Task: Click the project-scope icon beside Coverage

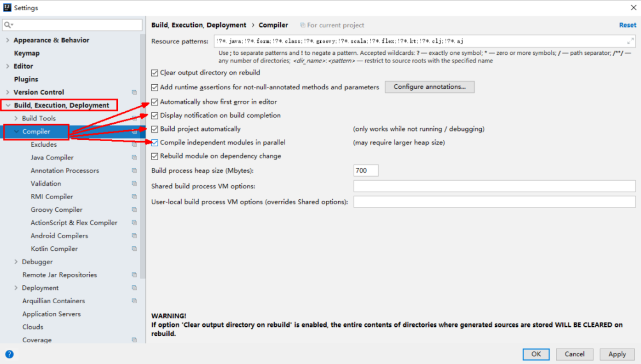Action: (134, 340)
